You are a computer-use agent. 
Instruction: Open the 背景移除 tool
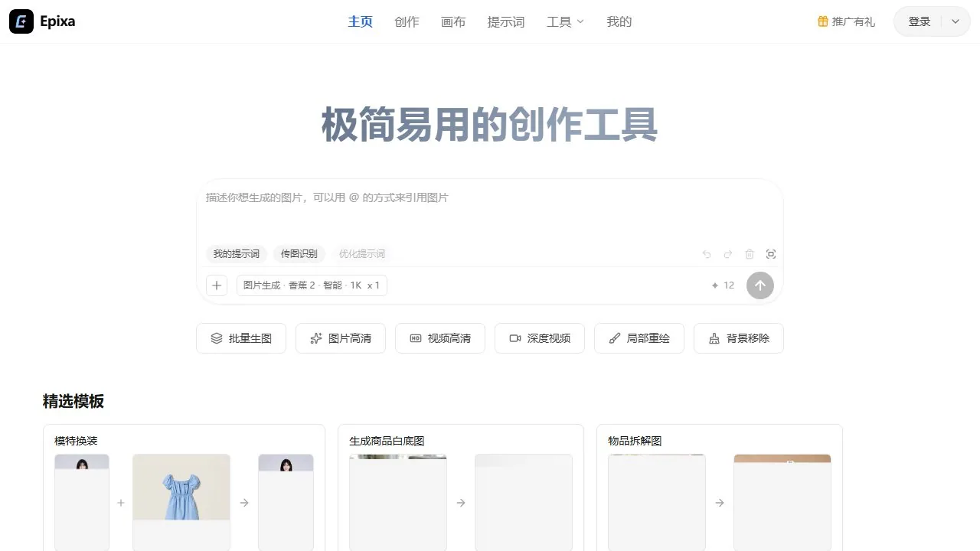[x=739, y=338]
